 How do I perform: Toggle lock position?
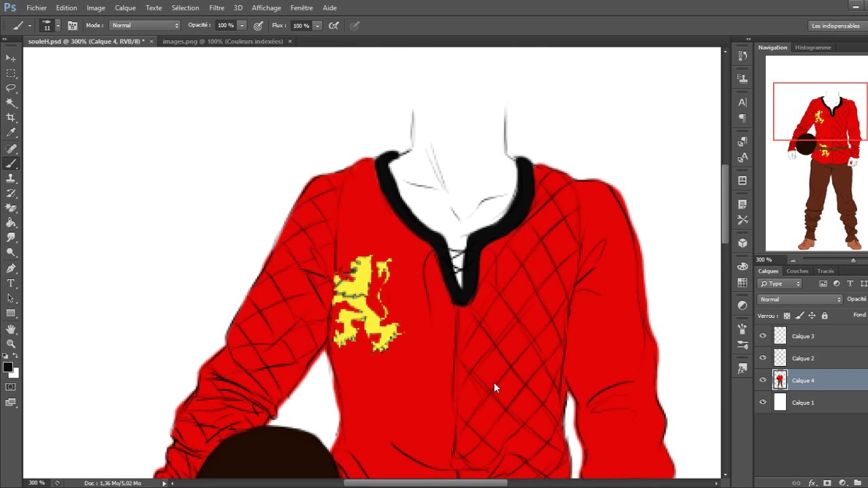812,316
